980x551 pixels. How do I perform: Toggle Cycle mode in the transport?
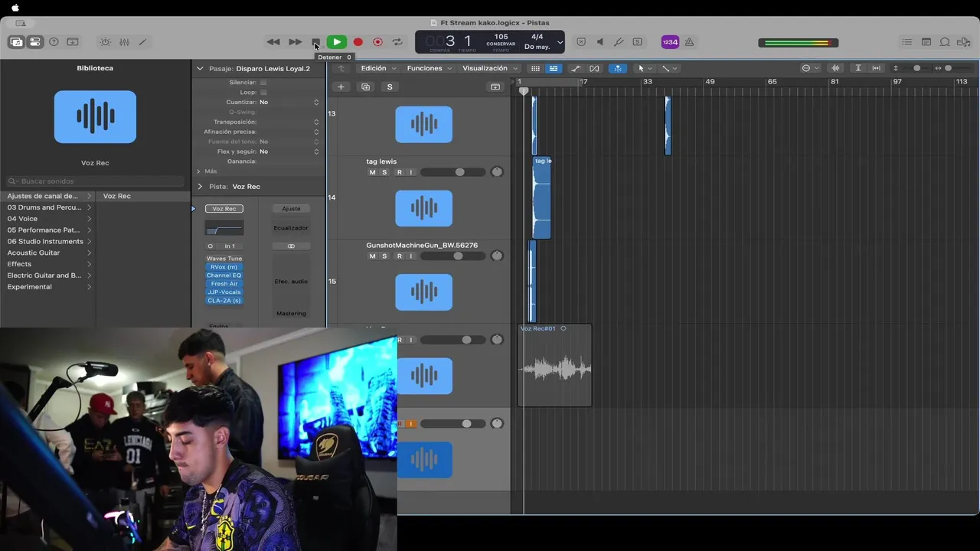(397, 42)
